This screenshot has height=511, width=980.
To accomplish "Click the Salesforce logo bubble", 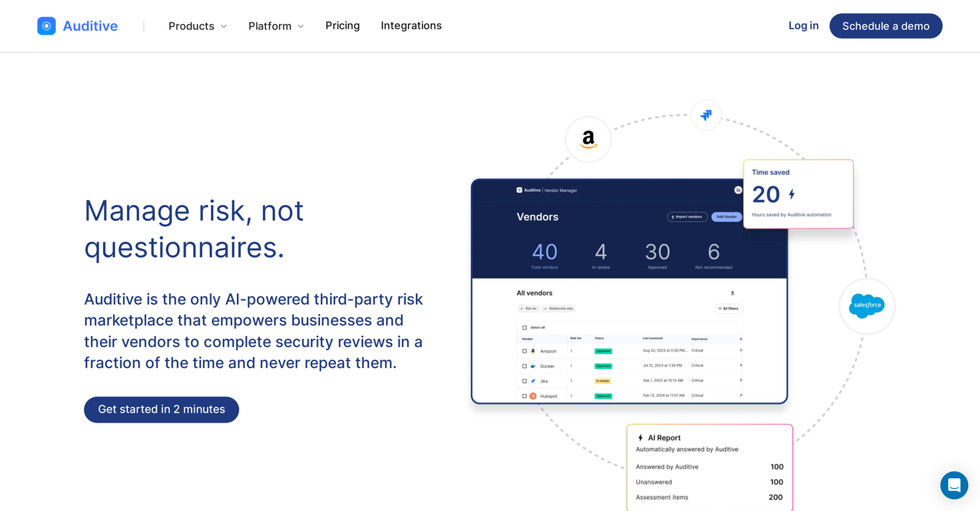I will coord(866,306).
